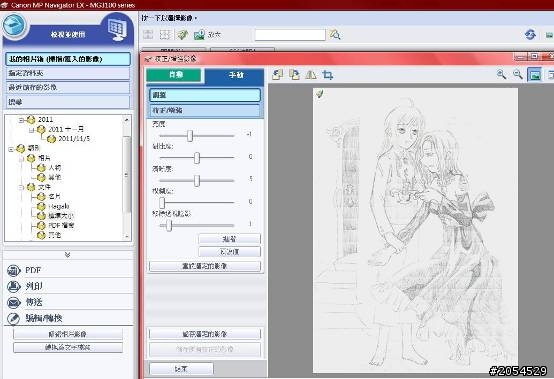Select the 名片 folder under 文件
Screen dimensions: 554x379
[x=55, y=196]
